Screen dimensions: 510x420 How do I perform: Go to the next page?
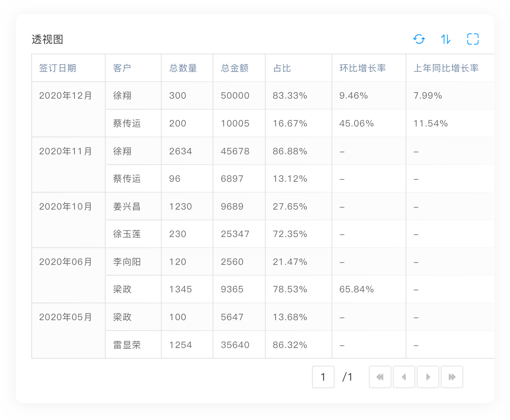(x=428, y=377)
